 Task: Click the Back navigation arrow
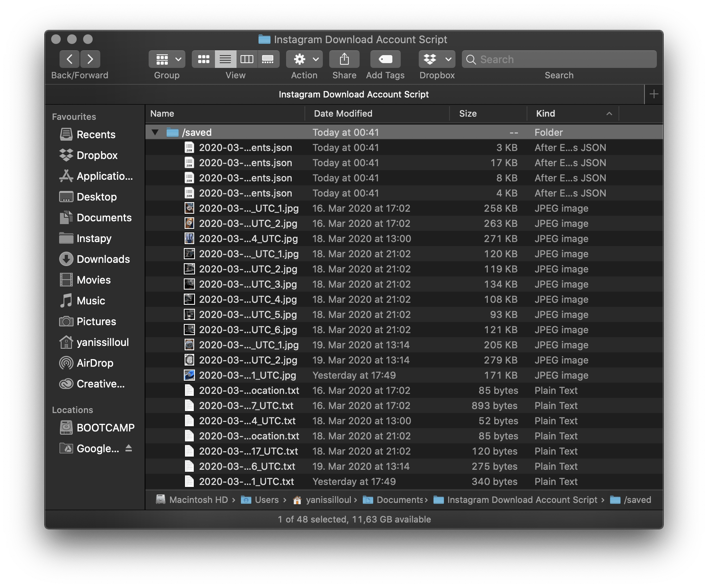[69, 59]
